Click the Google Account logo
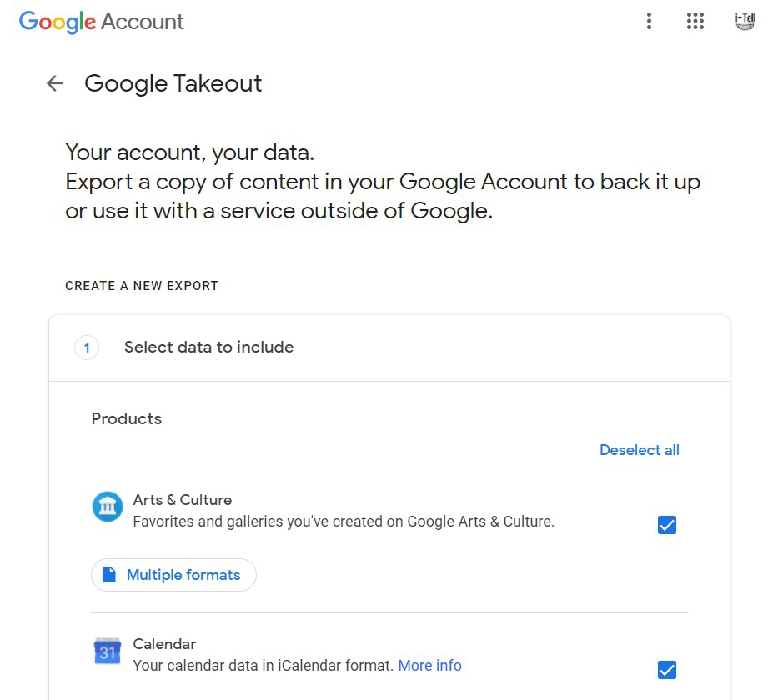The image size is (768, 700). tap(101, 22)
